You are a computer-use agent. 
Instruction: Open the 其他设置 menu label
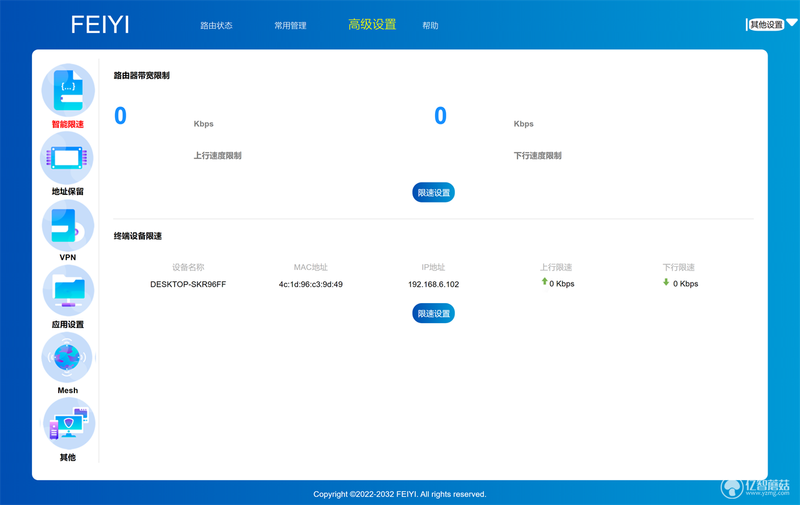click(766, 24)
